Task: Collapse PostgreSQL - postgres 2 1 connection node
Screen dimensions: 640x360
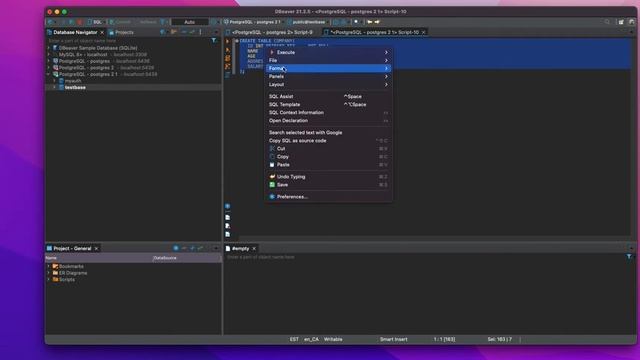Action: coord(49,74)
